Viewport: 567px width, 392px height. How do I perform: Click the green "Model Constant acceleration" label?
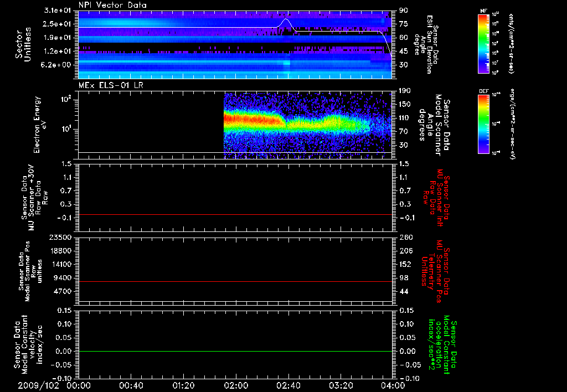coord(442,344)
